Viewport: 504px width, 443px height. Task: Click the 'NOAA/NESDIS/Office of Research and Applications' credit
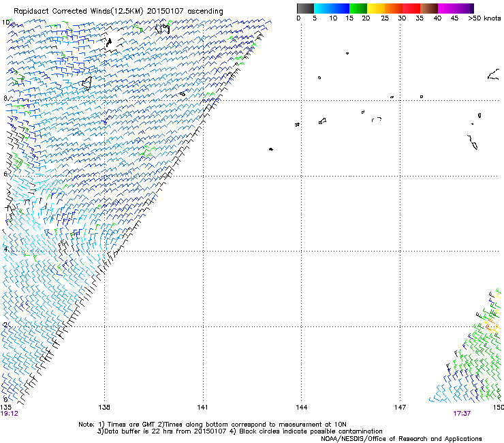(x=401, y=438)
